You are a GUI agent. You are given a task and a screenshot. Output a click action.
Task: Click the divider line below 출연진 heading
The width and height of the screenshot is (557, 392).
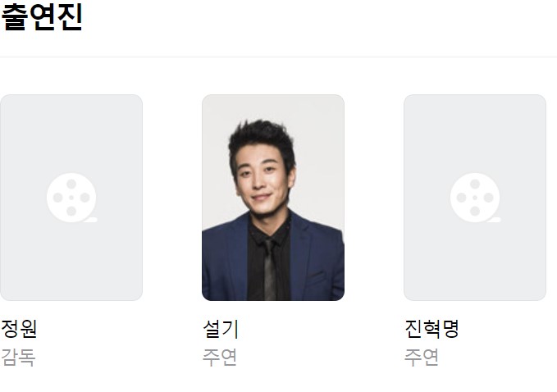[279, 57]
